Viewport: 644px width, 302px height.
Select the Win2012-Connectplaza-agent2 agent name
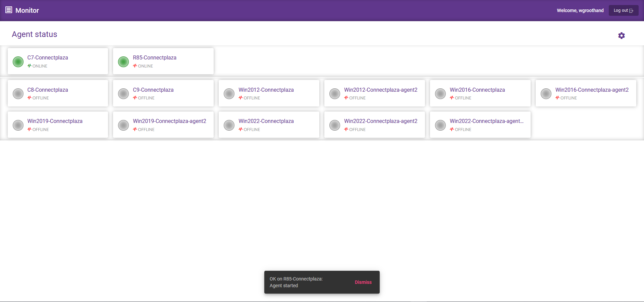(x=381, y=90)
